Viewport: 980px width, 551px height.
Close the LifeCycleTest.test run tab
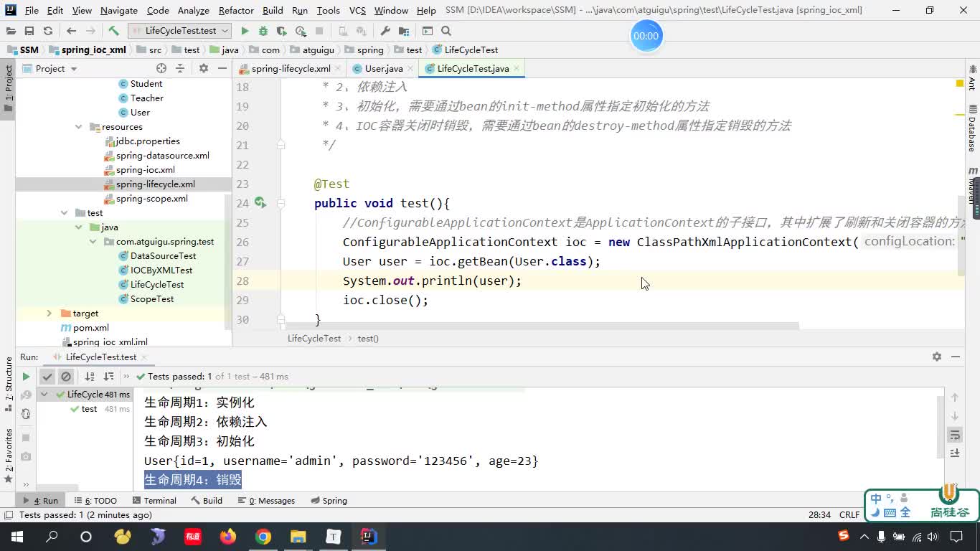pyautogui.click(x=143, y=357)
